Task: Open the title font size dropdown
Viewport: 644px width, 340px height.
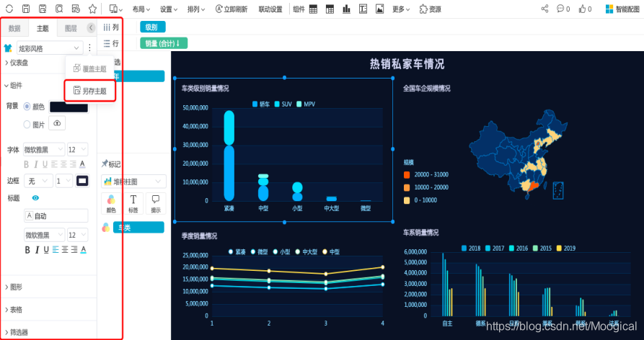Action: pyautogui.click(x=78, y=235)
